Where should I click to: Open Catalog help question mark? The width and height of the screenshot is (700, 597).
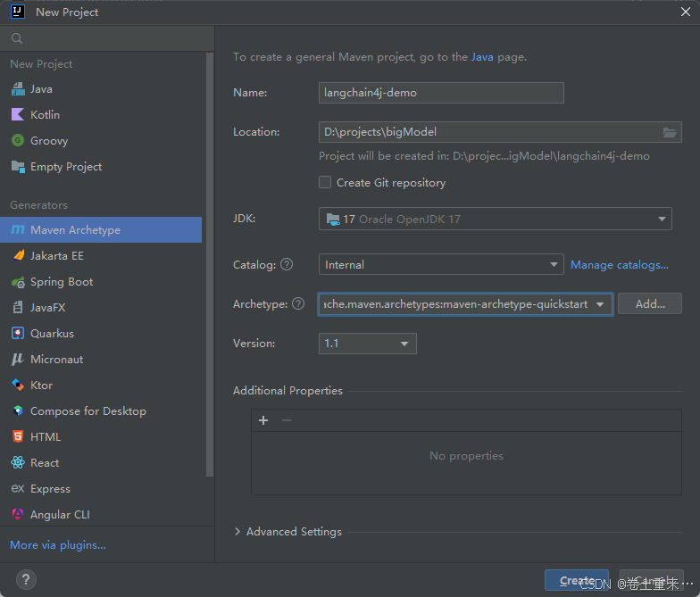point(287,264)
